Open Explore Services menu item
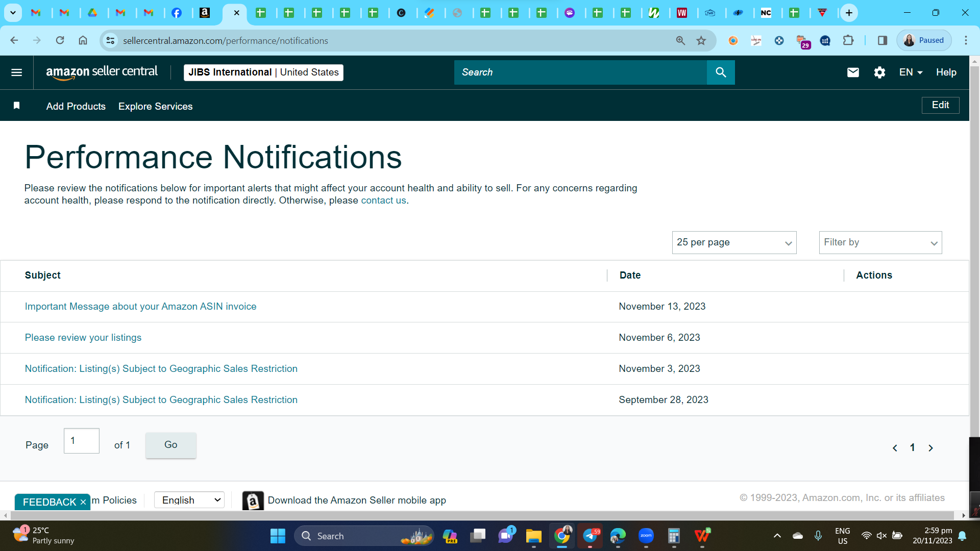This screenshot has width=980, height=551. (x=156, y=106)
